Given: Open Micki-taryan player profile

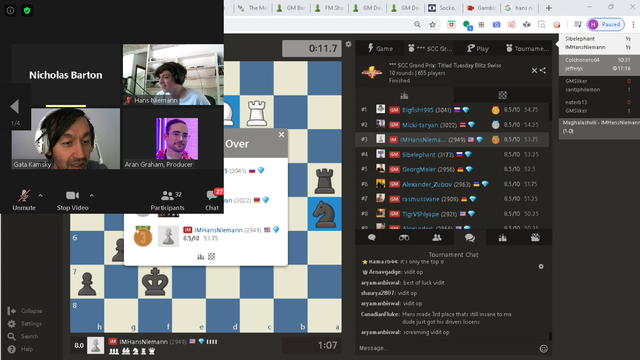Looking at the screenshot, I should pos(420,125).
